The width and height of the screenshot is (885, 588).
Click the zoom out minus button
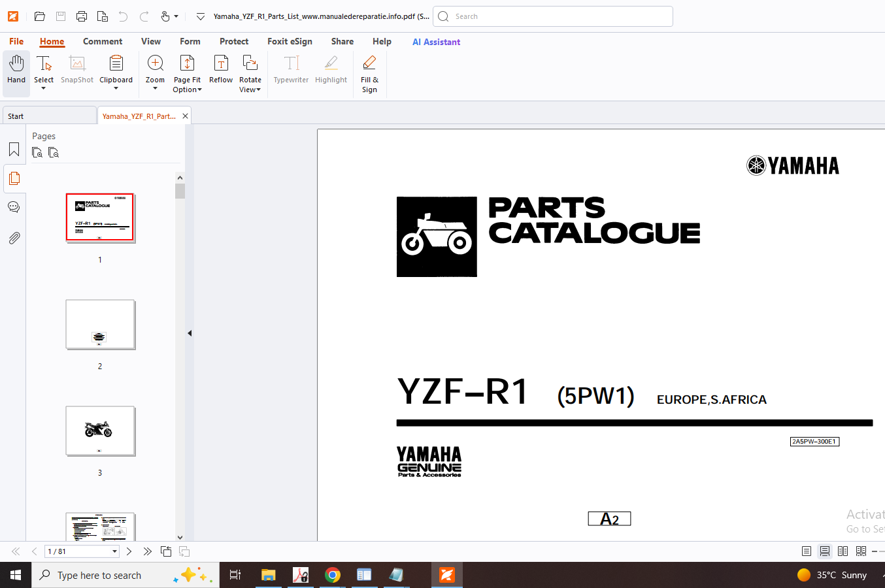(x=875, y=551)
